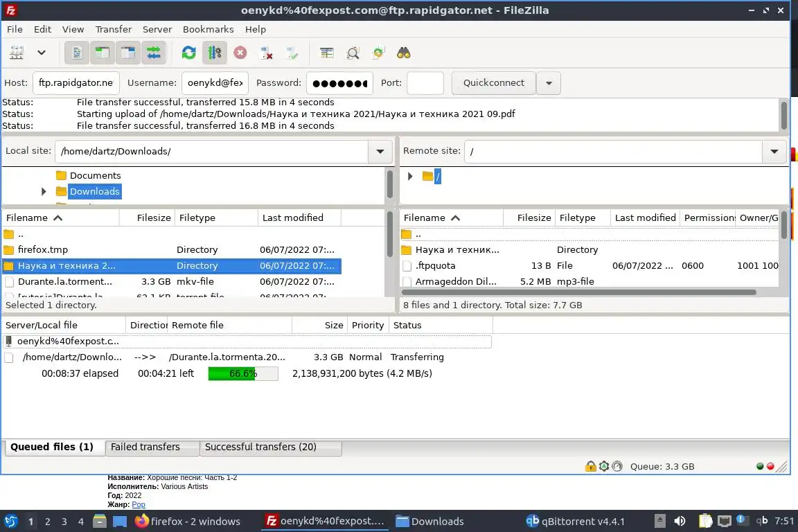Focus the Host input field
The height and width of the screenshot is (532, 798).
tap(76, 82)
